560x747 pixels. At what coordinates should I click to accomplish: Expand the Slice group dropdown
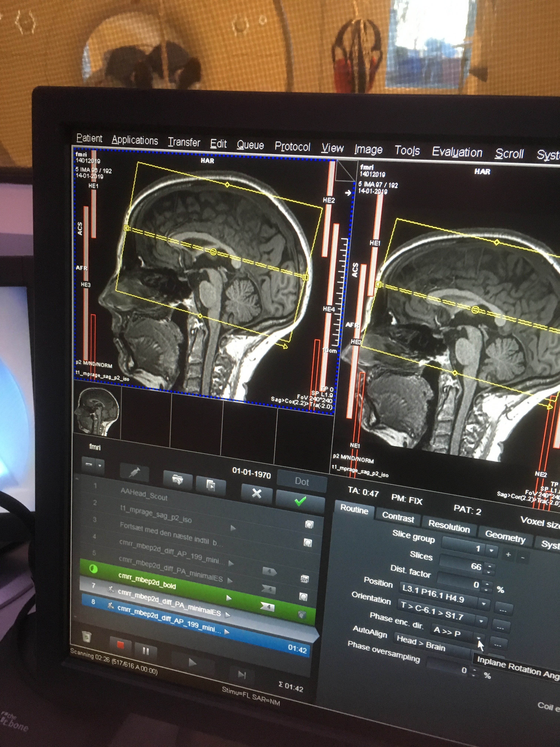(x=491, y=550)
